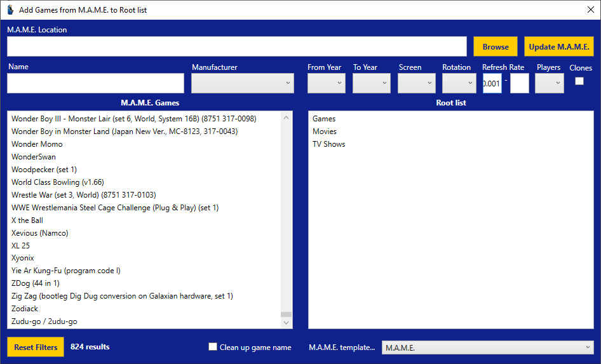
Task: Click the Name filter input field
Action: 95,83
